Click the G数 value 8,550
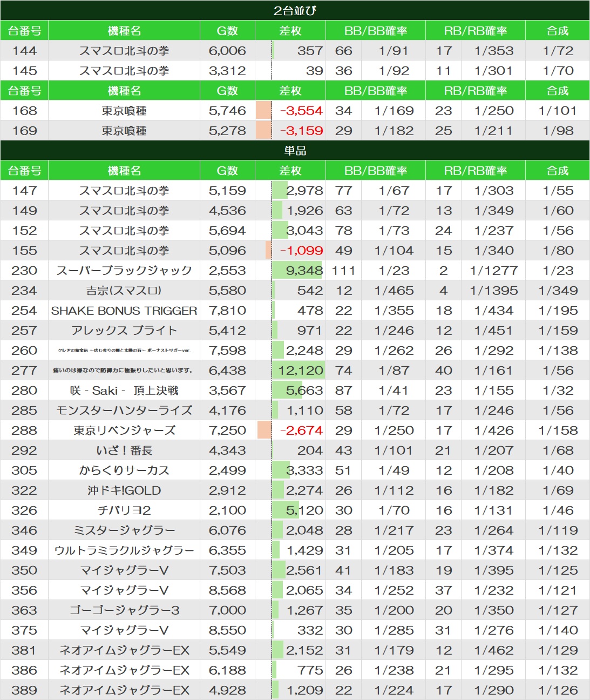The image size is (590, 700). pos(227,630)
